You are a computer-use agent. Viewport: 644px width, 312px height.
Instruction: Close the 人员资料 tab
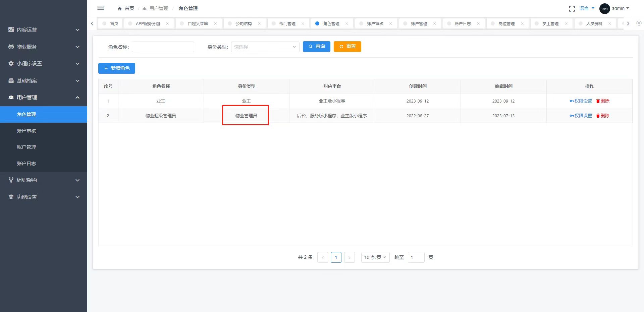[610, 23]
